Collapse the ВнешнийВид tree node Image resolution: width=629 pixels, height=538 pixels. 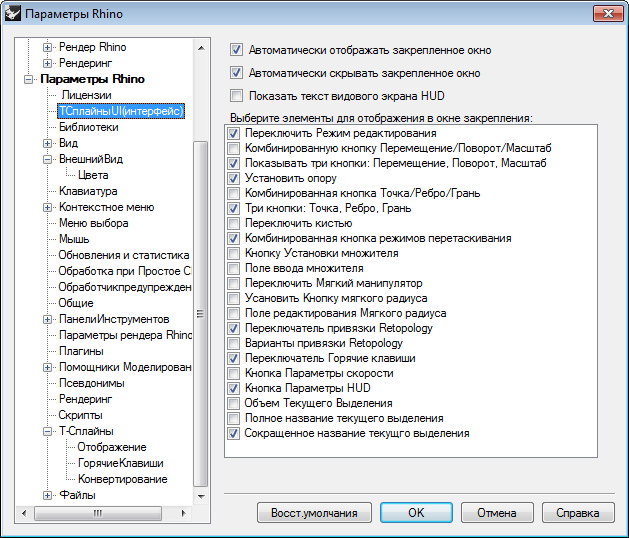tap(47, 159)
